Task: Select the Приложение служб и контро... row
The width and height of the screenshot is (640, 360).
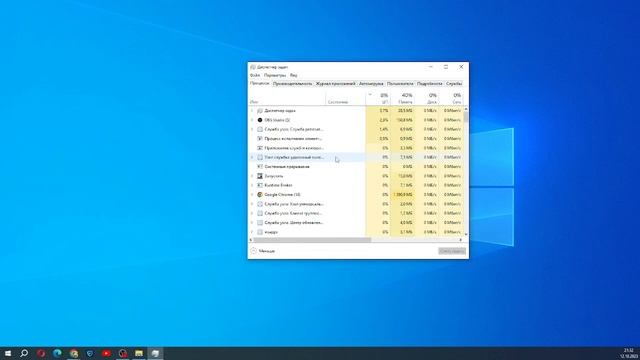Action: pos(356,148)
